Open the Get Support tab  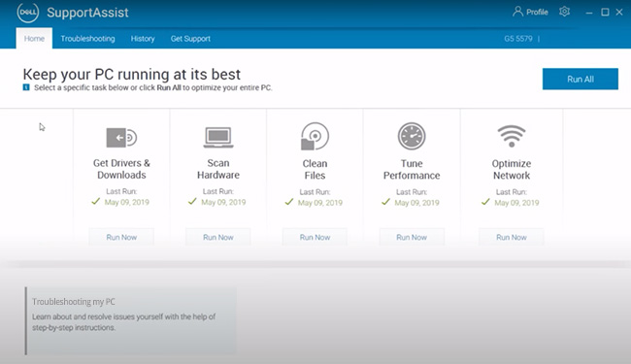tap(190, 39)
